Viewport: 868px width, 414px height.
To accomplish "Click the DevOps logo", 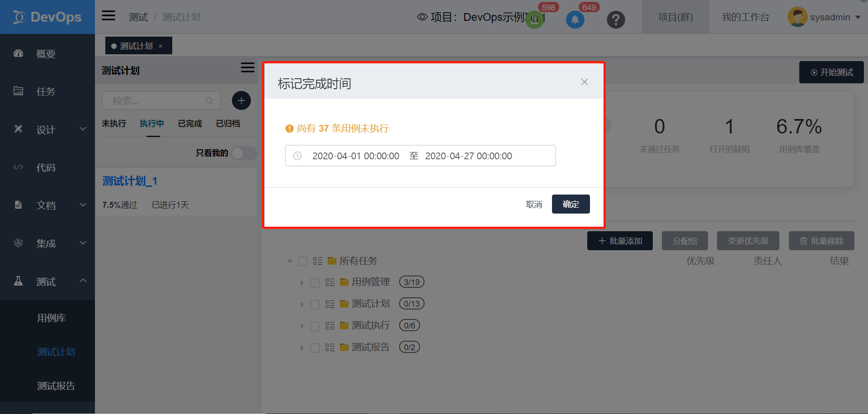I will (47, 17).
